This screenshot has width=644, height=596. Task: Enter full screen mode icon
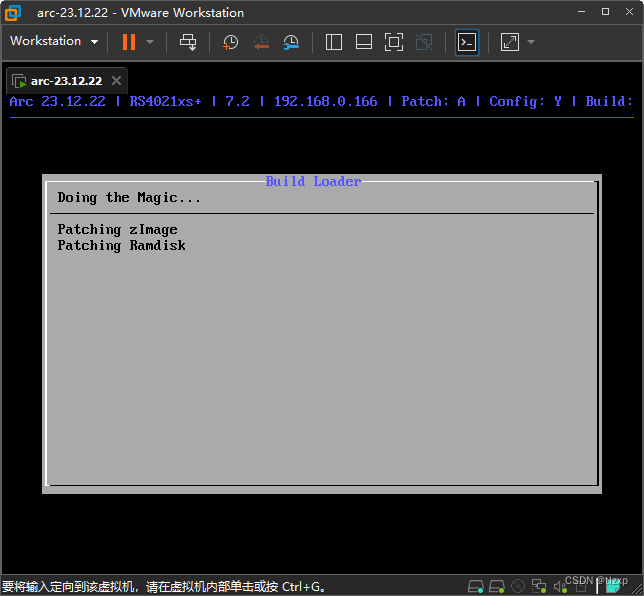[393, 42]
